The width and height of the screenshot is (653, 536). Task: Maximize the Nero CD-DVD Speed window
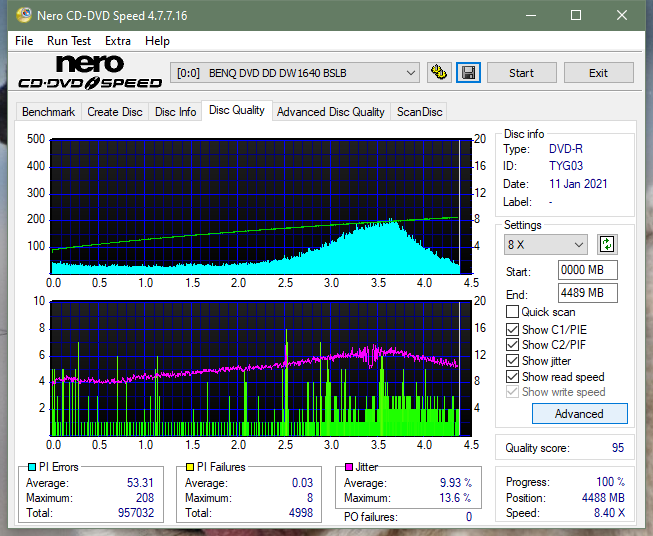pyautogui.click(x=576, y=15)
